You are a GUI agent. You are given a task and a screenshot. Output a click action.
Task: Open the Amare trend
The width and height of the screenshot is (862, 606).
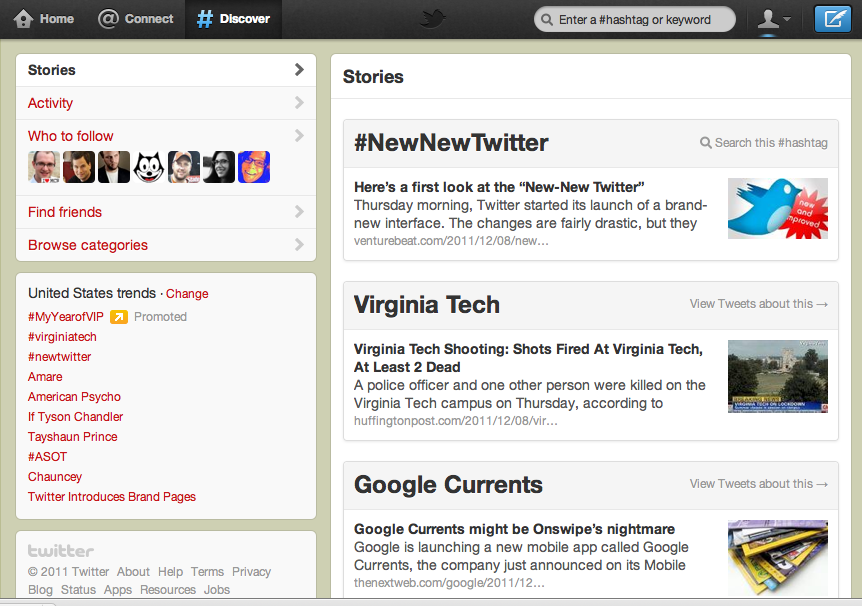[45, 377]
